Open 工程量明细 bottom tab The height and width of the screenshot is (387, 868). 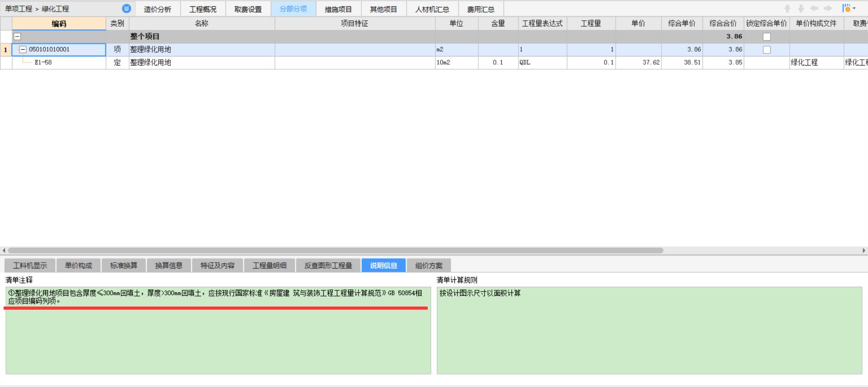269,265
